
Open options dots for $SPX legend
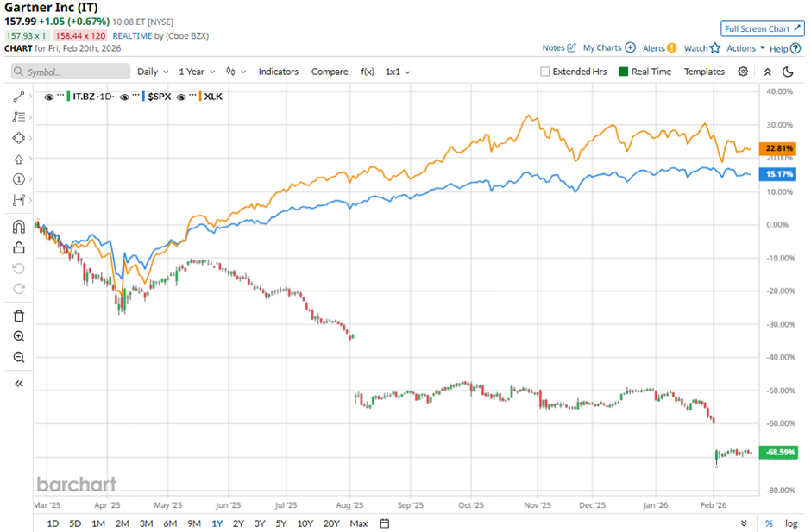coord(136,95)
